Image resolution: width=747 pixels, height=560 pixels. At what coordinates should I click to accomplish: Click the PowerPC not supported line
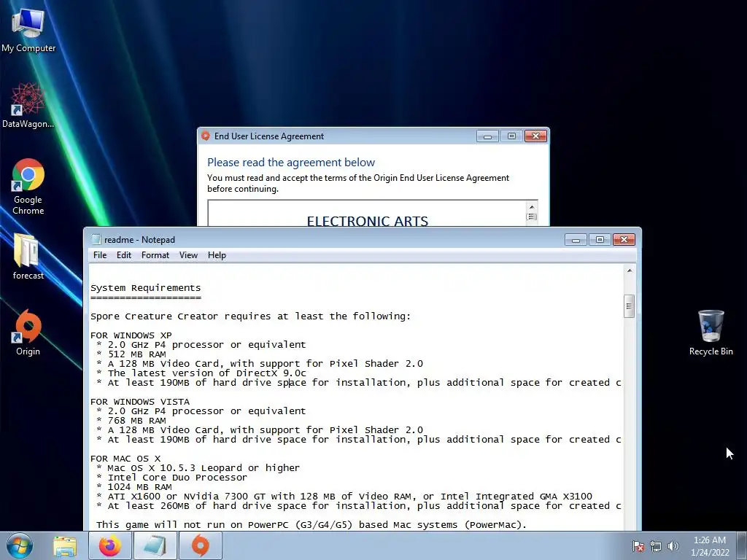click(x=311, y=525)
